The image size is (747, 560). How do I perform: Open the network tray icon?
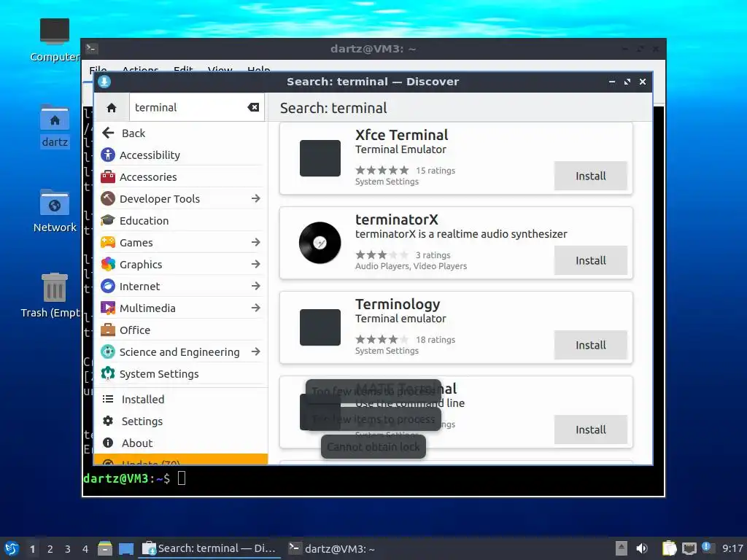tap(689, 548)
